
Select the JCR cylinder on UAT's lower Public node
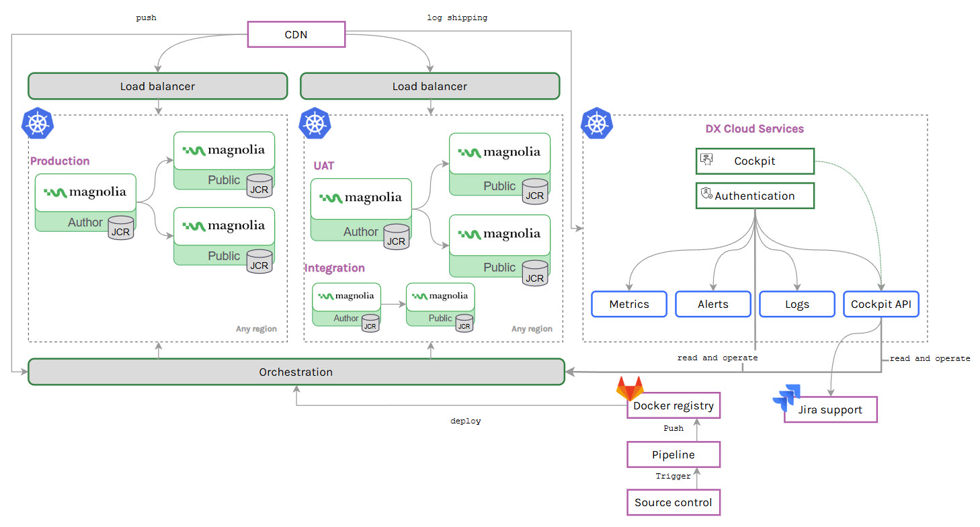(535, 273)
